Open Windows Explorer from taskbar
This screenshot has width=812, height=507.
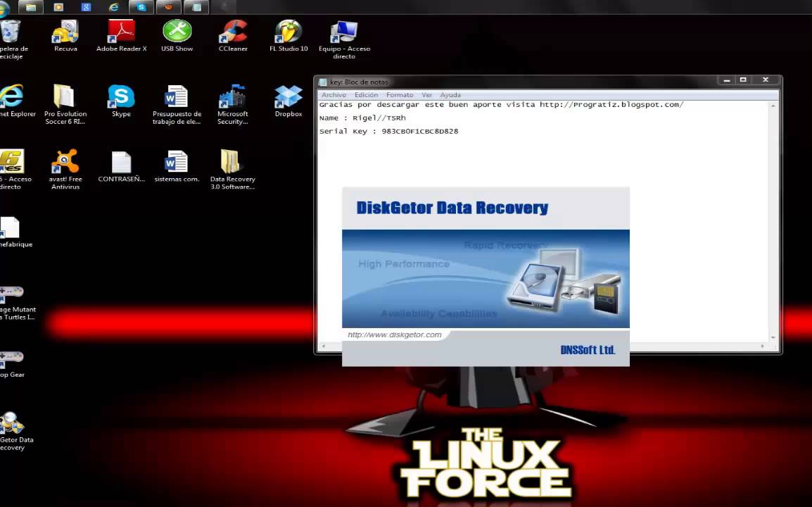tap(30, 7)
